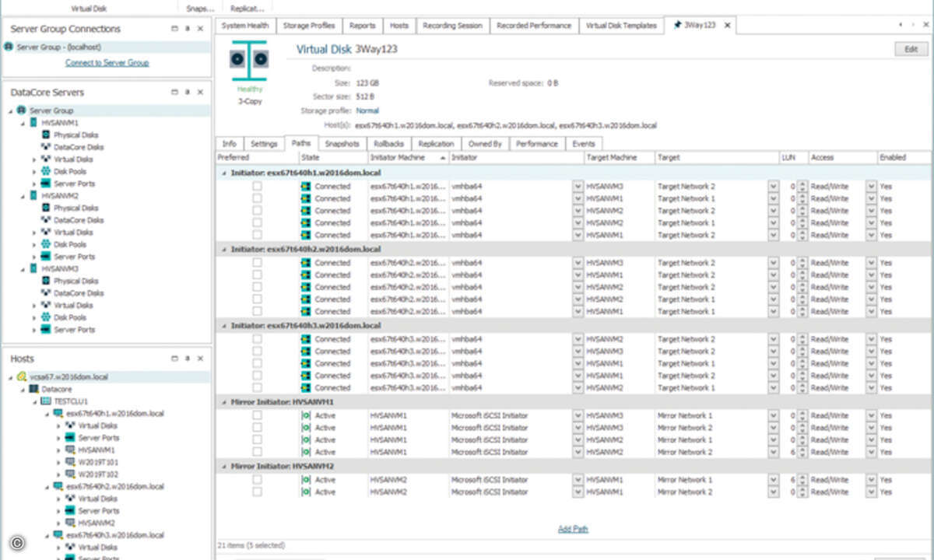The height and width of the screenshot is (560, 934).
Task: Click the Add Path link
Action: coord(574,530)
